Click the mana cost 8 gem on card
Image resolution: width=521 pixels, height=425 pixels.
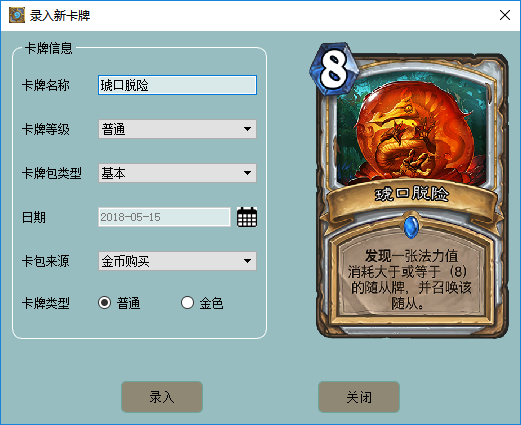click(333, 69)
